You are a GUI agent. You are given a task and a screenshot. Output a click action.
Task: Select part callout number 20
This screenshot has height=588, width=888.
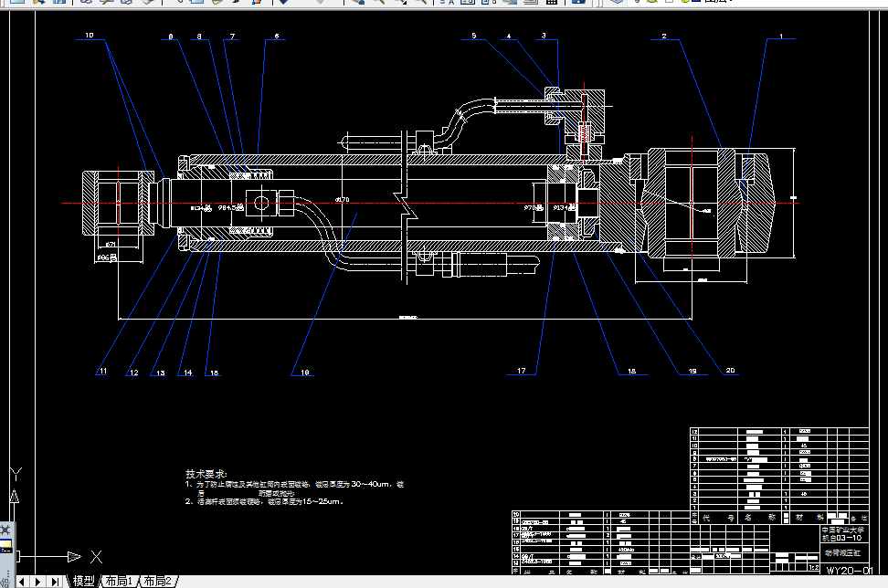click(731, 371)
